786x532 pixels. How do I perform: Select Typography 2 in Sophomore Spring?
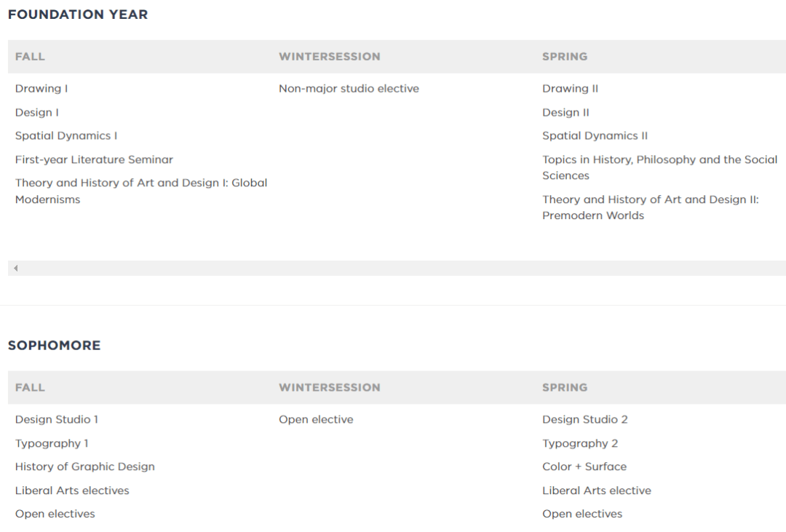[x=580, y=443]
